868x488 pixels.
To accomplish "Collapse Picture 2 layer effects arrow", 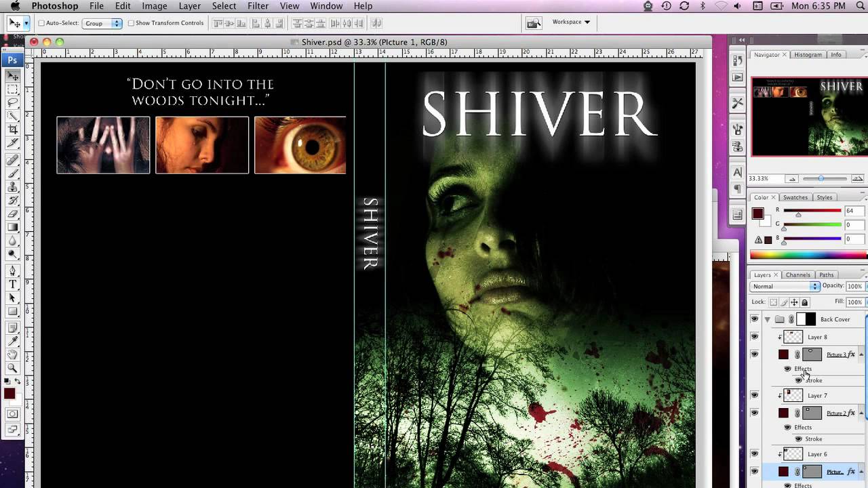I will tap(862, 413).
